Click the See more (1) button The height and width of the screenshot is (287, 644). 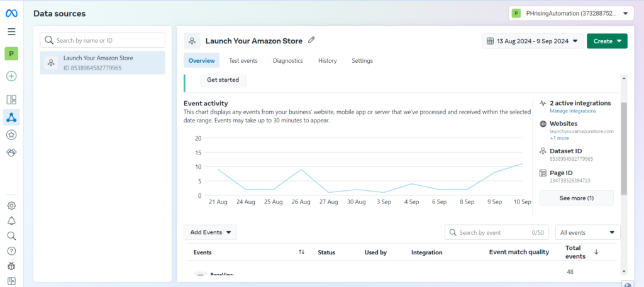576,198
